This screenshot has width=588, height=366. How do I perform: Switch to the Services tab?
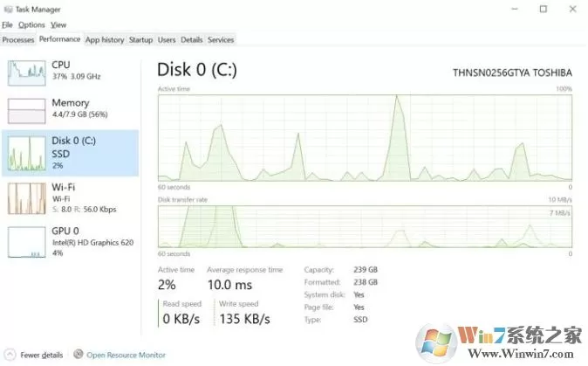click(x=221, y=39)
